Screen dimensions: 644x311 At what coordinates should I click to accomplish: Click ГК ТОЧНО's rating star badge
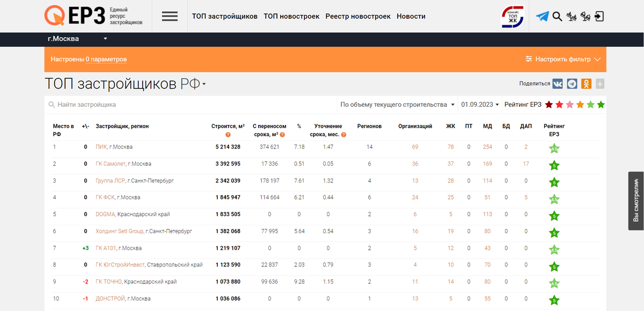click(554, 283)
